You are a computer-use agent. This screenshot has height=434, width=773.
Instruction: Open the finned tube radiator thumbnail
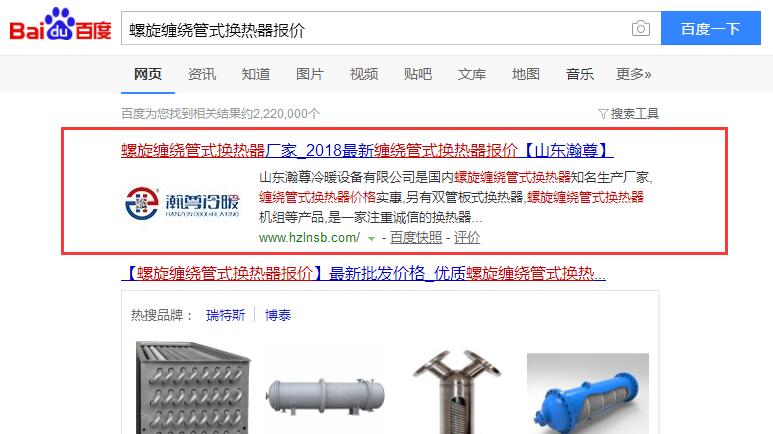click(193, 388)
